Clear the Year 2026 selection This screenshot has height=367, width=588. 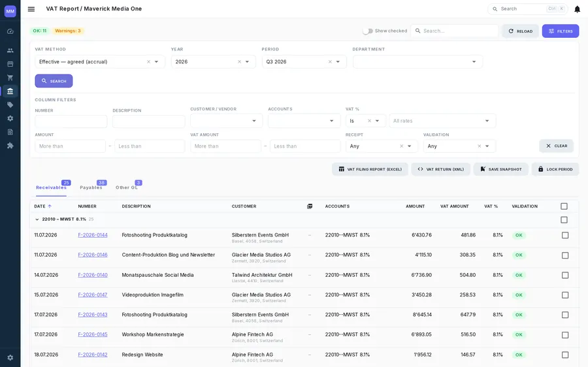click(x=239, y=62)
